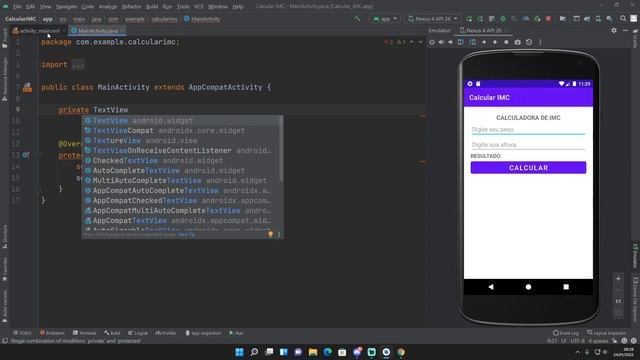The image size is (640, 360).
Task: Choose CheckedTextView completion suggestion
Action: tap(182, 160)
